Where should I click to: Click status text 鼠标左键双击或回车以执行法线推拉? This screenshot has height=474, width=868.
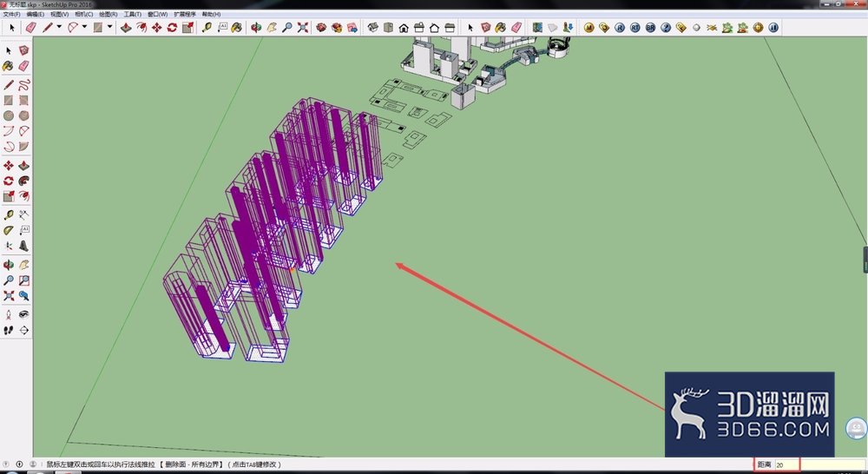(x=101, y=464)
